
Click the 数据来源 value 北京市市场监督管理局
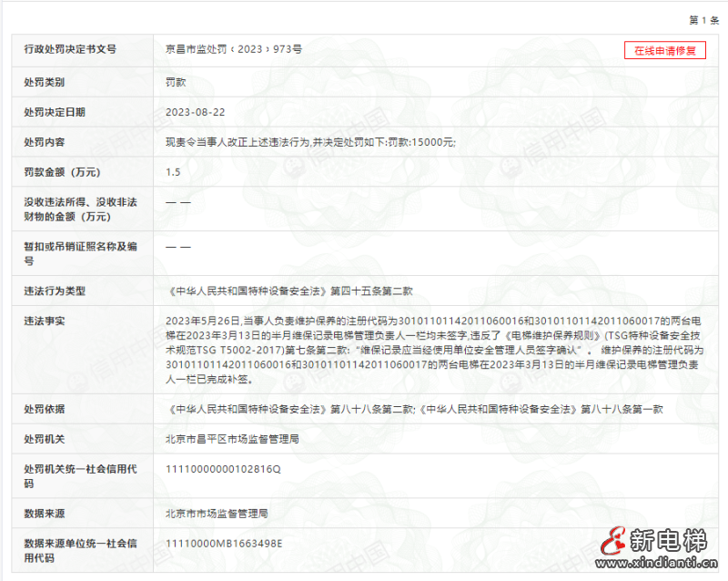[217, 514]
